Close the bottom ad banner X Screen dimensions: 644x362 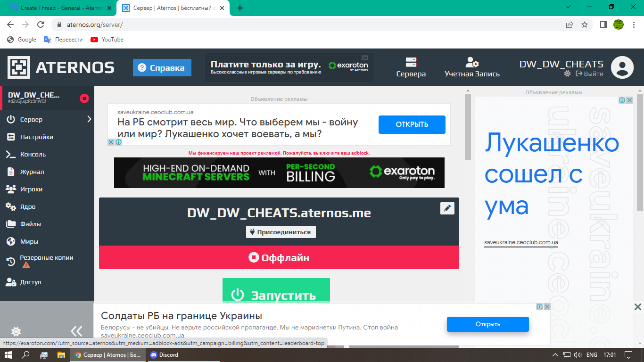point(637,307)
